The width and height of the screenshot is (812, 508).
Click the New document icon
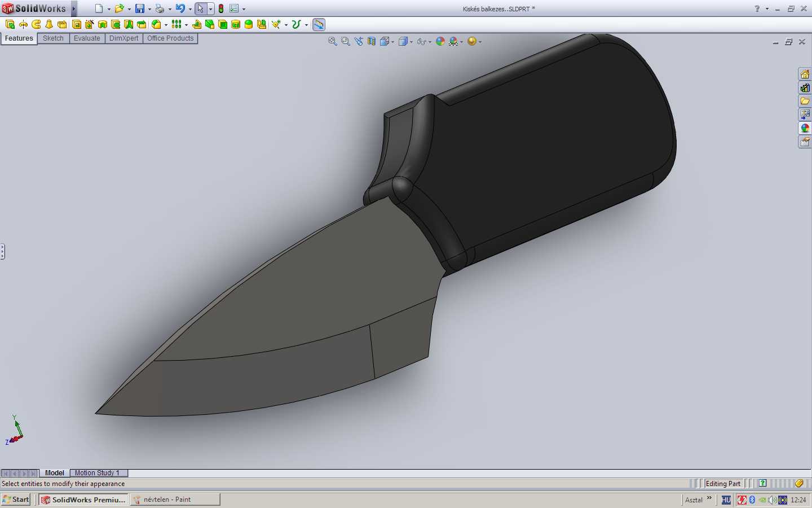(99, 8)
